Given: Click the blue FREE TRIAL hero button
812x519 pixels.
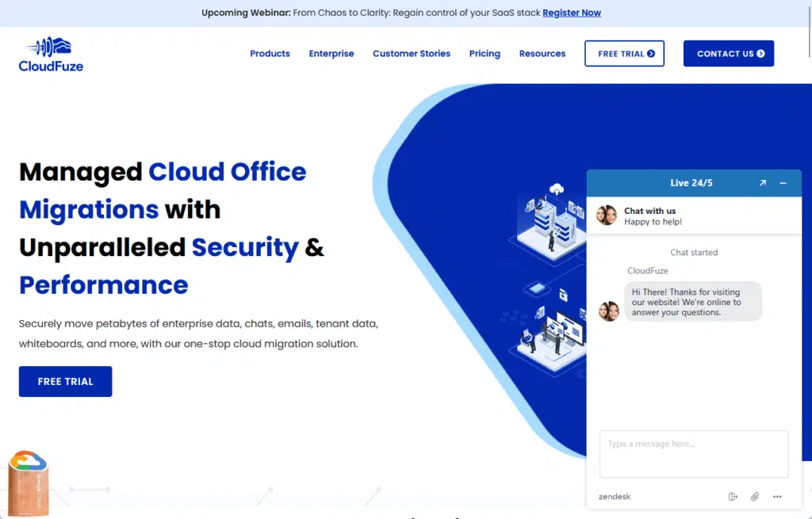Looking at the screenshot, I should coord(65,381).
